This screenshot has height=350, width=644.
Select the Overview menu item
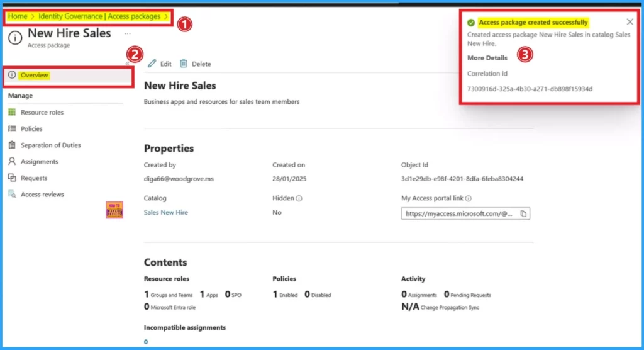(68, 76)
